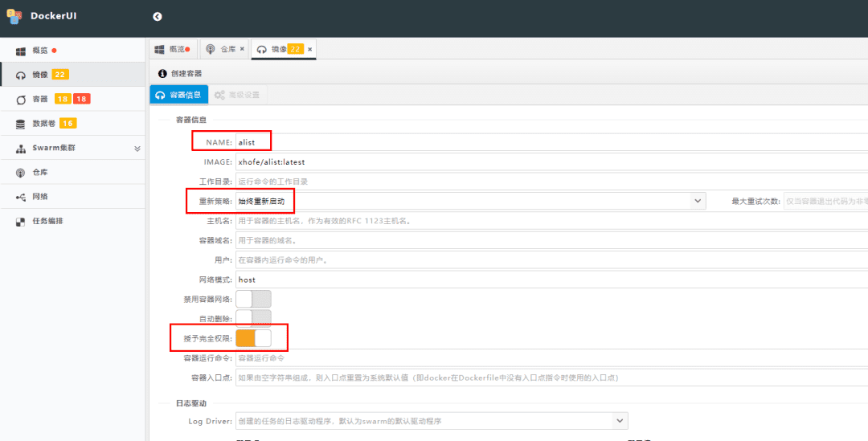Open 容器 containers in sidebar

tap(40, 99)
